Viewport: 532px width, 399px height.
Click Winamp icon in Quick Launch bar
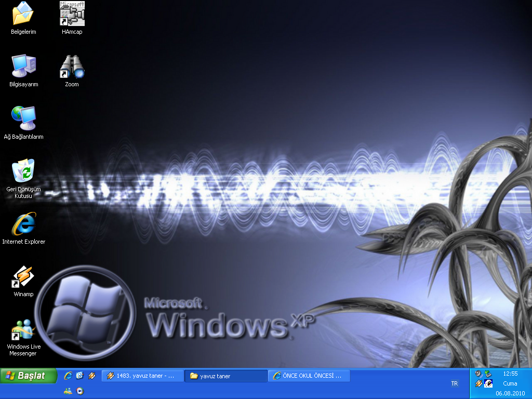pos(91,376)
